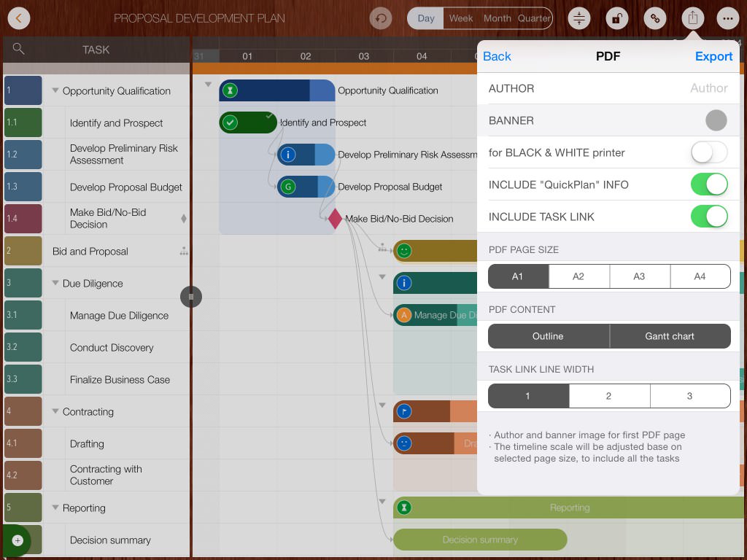Open the share export icon
The image size is (747, 560).
(692, 18)
